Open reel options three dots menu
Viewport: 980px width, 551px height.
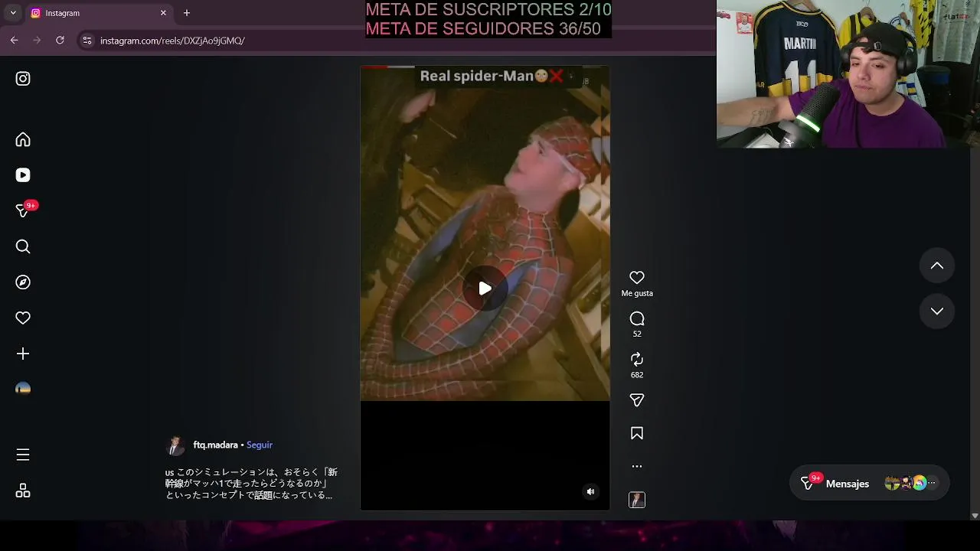pyautogui.click(x=637, y=466)
